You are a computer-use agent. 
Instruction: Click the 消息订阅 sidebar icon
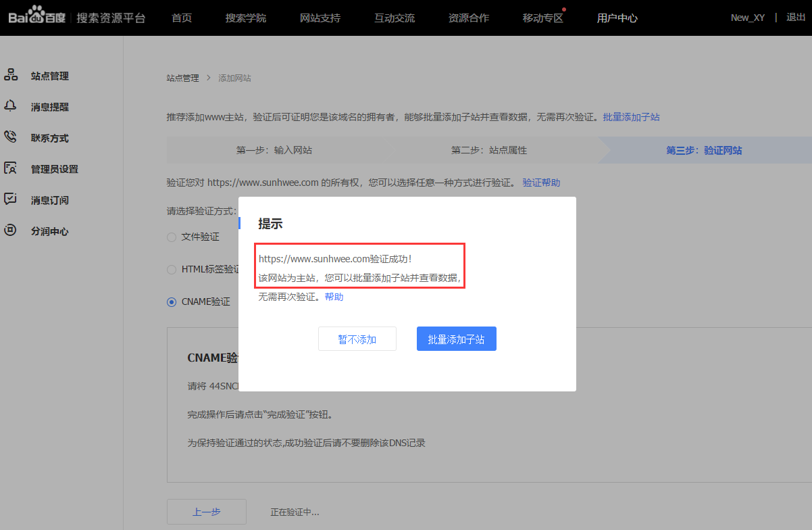click(11, 199)
